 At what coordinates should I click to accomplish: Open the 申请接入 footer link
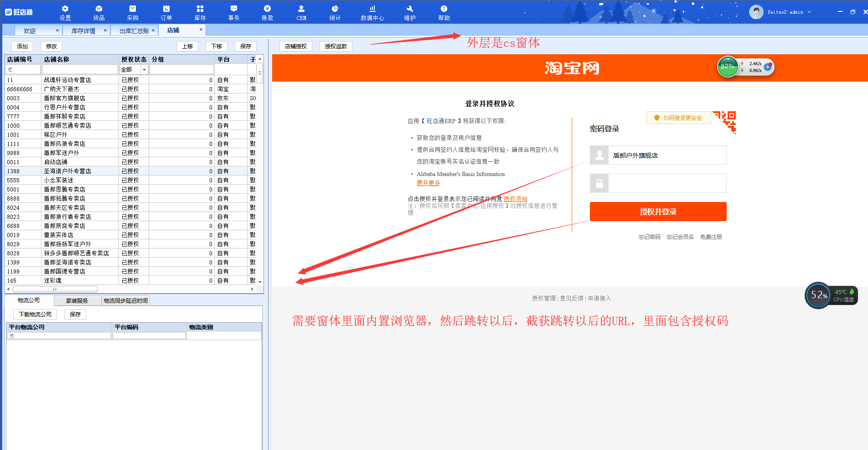click(x=599, y=298)
